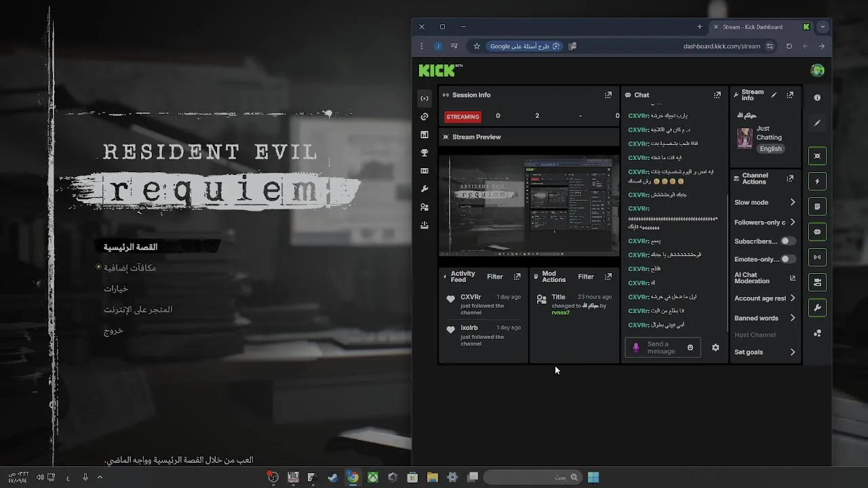Viewport: 868px width, 488px height.
Task: Open chat settings gear icon
Action: [715, 348]
